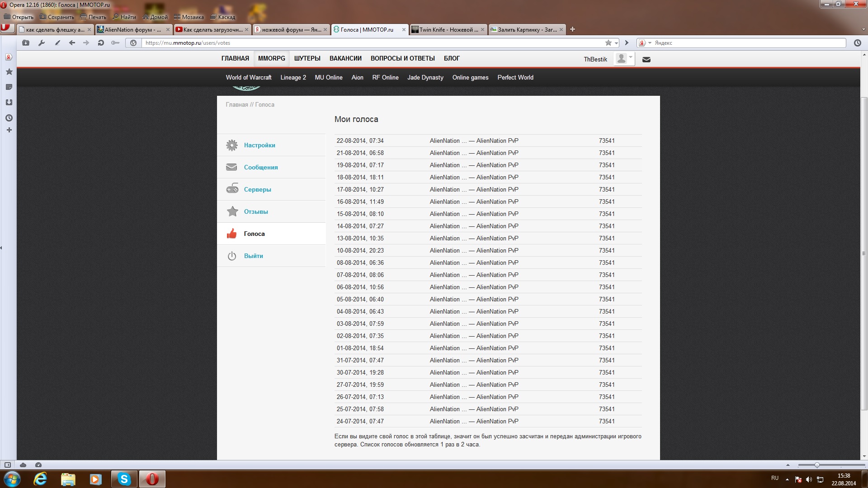
Task: Open history clock panel in Opera sidebar
Action: (x=9, y=118)
